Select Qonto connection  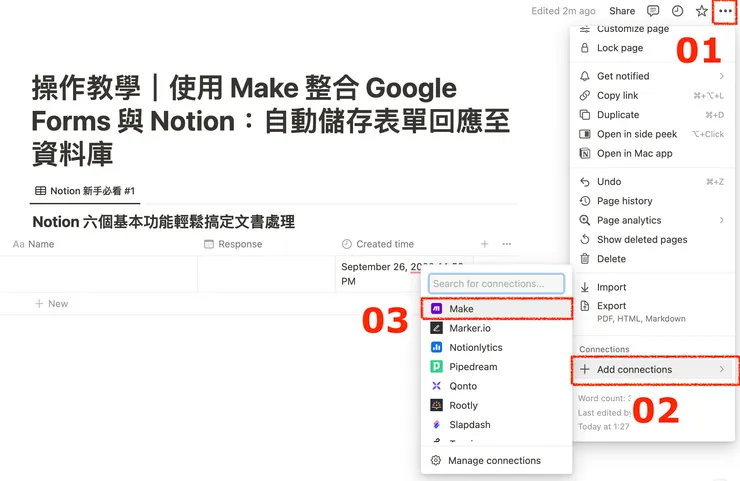pyautogui.click(x=496, y=386)
